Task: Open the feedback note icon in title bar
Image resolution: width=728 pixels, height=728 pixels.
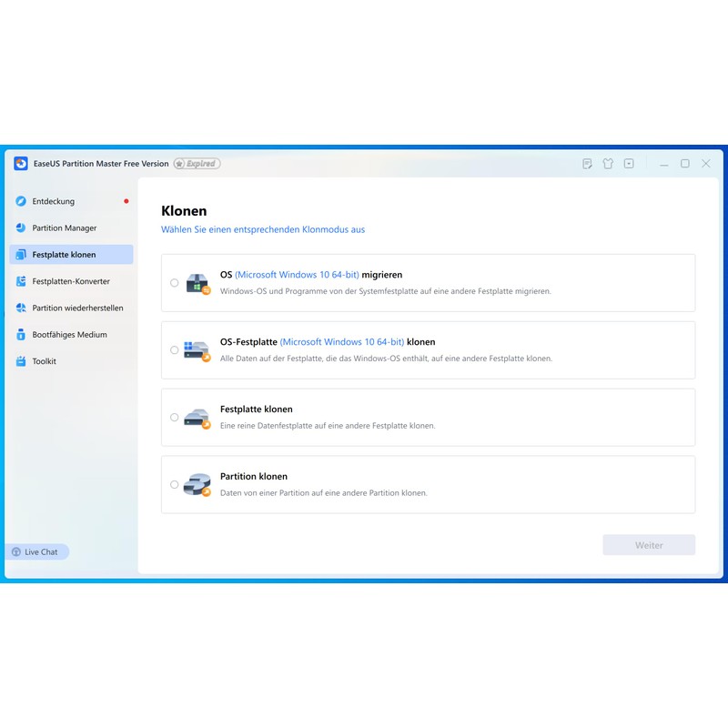Action: coord(587,164)
